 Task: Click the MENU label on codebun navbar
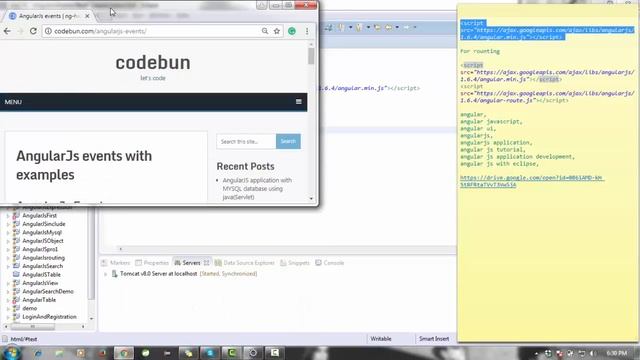[x=13, y=102]
